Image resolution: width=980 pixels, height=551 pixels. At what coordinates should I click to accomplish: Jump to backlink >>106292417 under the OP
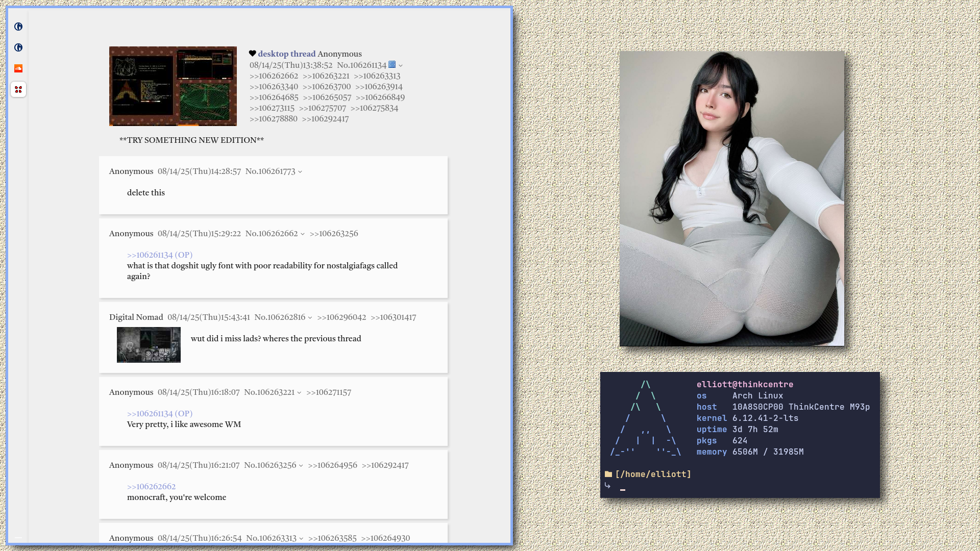coord(325,119)
